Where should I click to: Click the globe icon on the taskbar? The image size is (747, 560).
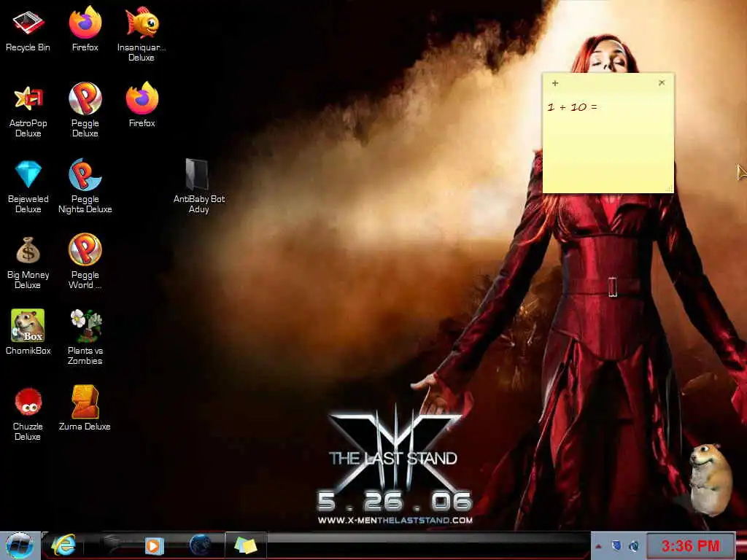pos(200,545)
